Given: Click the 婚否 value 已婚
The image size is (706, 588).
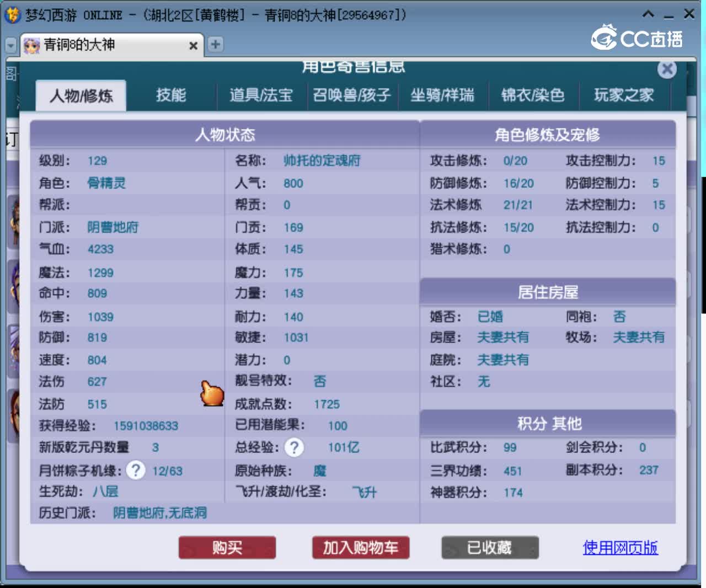Looking at the screenshot, I should pos(490,317).
